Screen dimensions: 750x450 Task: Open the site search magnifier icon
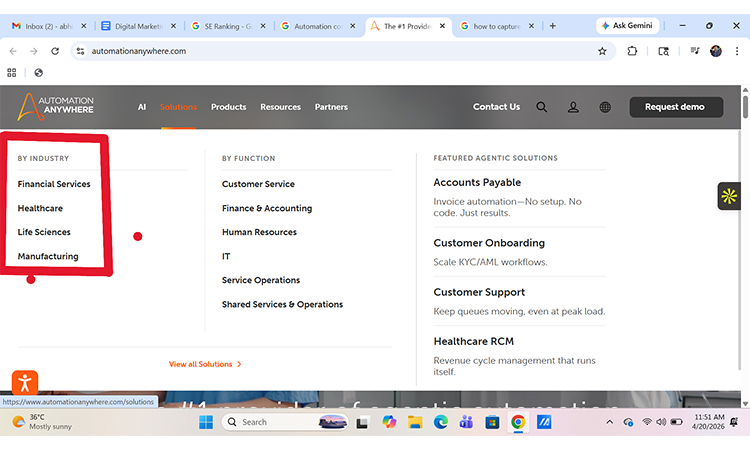(x=541, y=107)
